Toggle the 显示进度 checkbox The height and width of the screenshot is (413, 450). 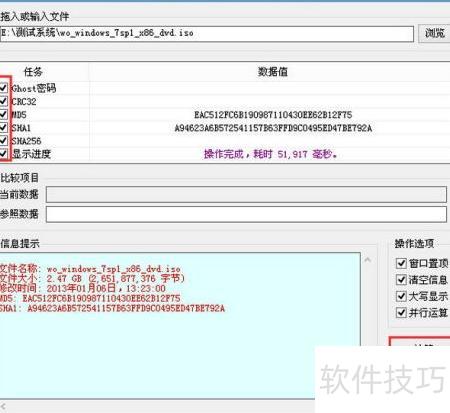tap(4, 154)
